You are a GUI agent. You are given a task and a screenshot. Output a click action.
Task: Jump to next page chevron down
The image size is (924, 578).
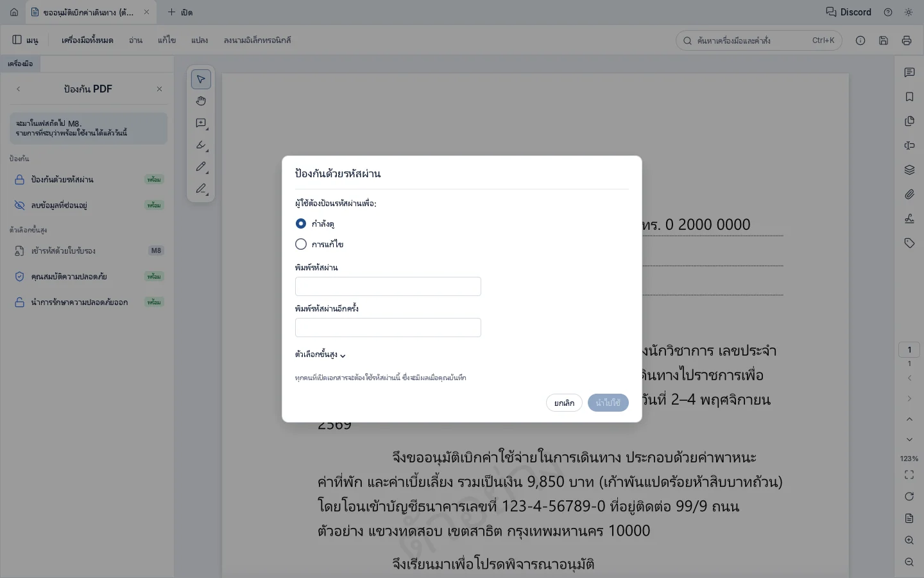point(909,440)
